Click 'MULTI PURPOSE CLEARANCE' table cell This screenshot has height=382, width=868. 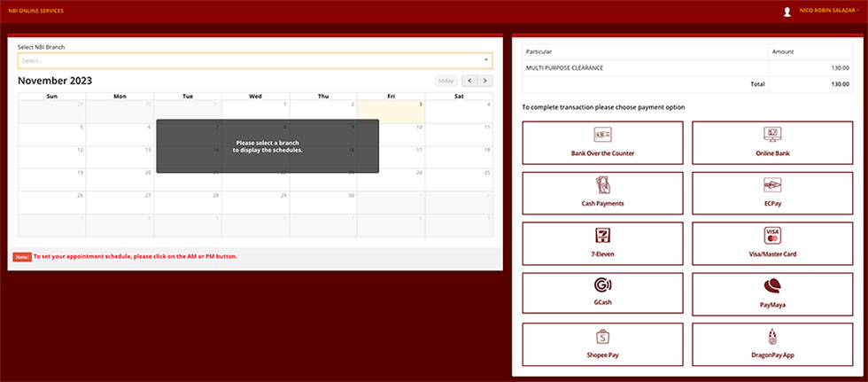coord(645,68)
